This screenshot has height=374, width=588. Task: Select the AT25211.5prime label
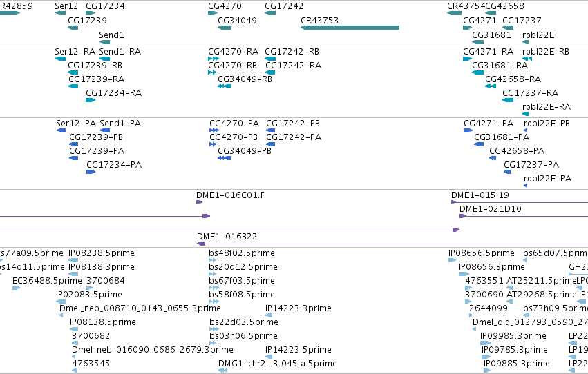point(542,281)
